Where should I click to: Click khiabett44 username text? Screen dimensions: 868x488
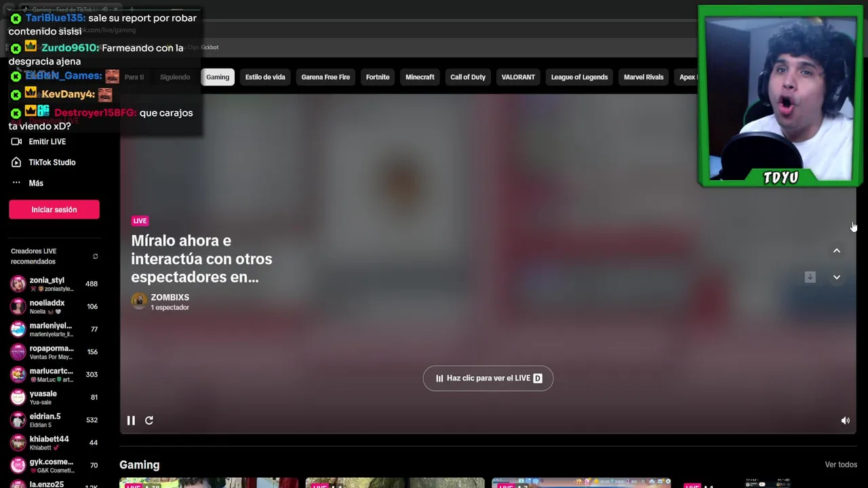pos(49,439)
